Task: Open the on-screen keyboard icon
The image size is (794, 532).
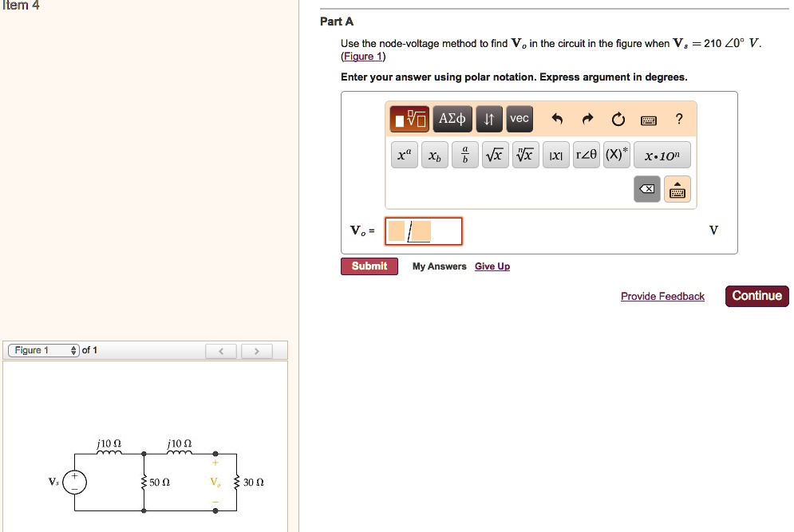Action: [x=648, y=118]
